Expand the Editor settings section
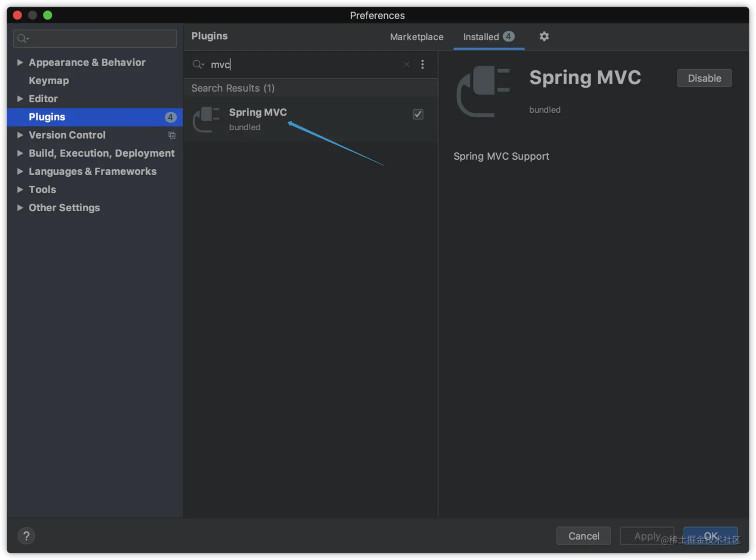756x560 pixels. (x=20, y=99)
